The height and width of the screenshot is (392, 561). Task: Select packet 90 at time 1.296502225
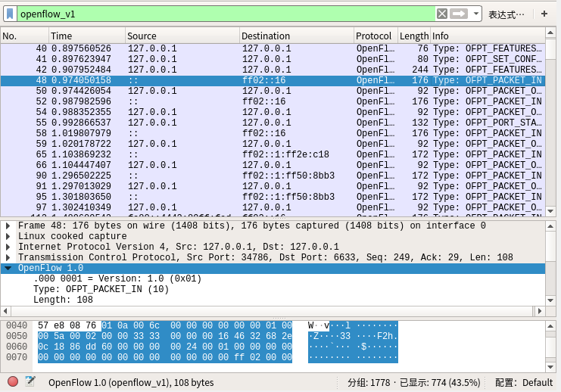pos(273,176)
